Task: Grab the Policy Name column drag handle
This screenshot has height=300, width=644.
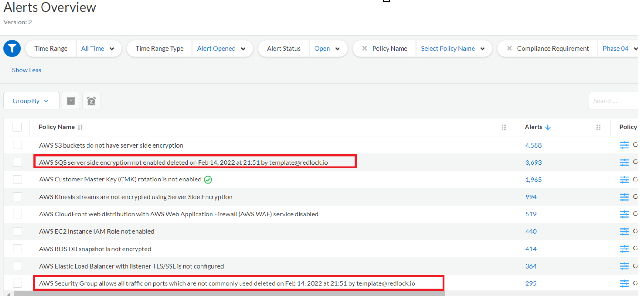Action: click(504, 127)
